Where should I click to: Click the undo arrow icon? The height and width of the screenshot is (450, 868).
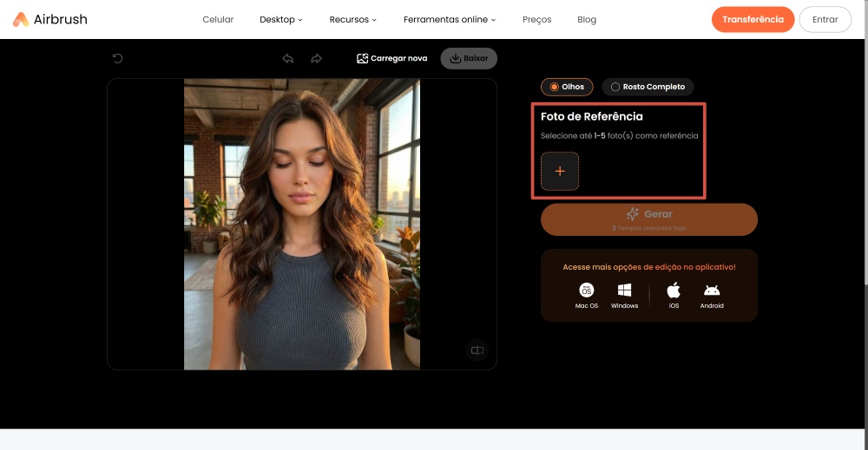[x=288, y=59]
